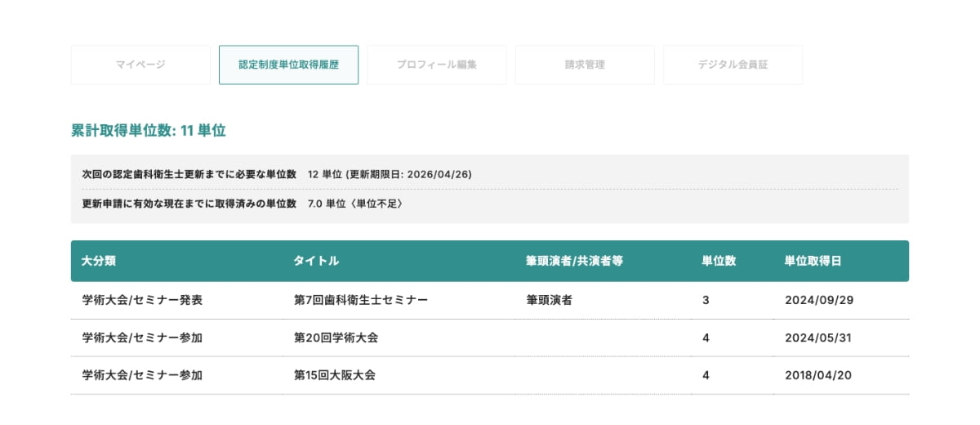Click the unit count 3 cell

click(706, 300)
